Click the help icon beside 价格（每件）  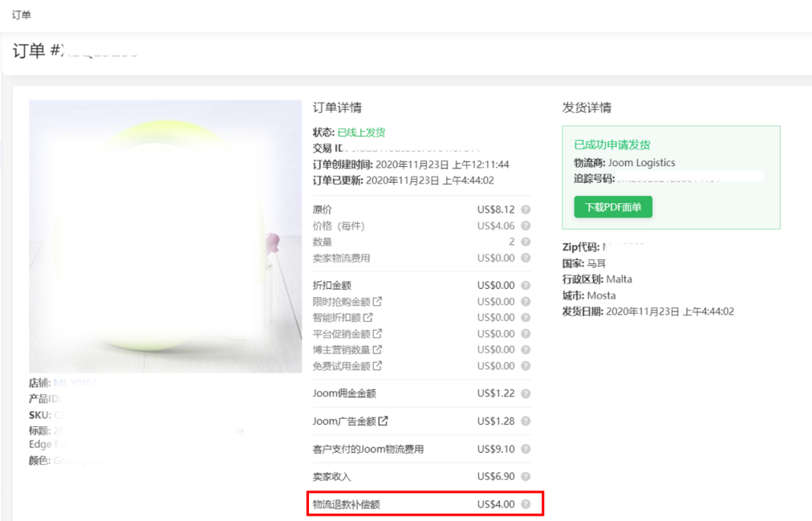point(526,226)
